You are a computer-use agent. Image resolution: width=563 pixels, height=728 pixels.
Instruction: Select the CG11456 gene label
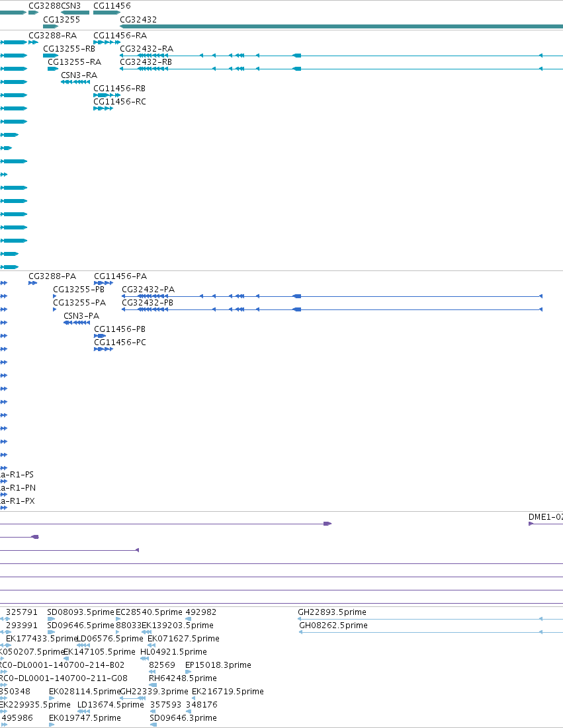pyautogui.click(x=112, y=6)
